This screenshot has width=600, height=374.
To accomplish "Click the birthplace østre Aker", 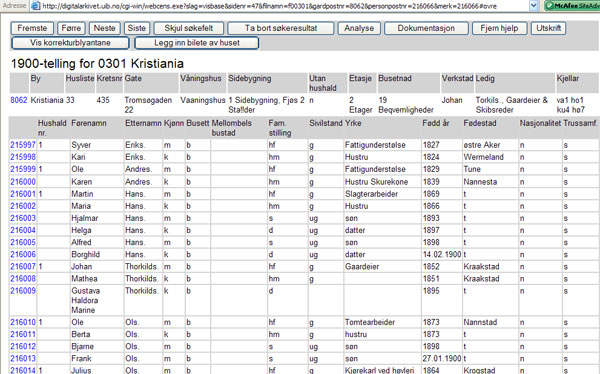I will [x=482, y=145].
